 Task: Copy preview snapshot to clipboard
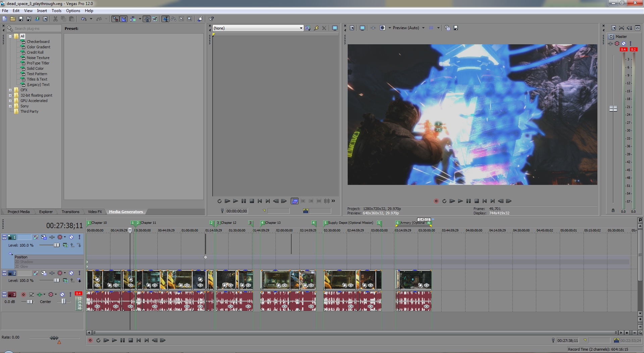pyautogui.click(x=447, y=28)
